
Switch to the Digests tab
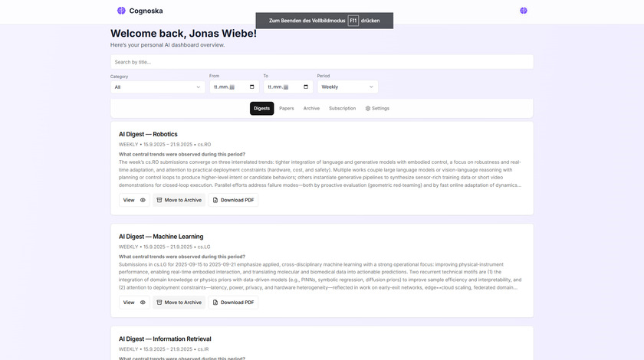261,108
